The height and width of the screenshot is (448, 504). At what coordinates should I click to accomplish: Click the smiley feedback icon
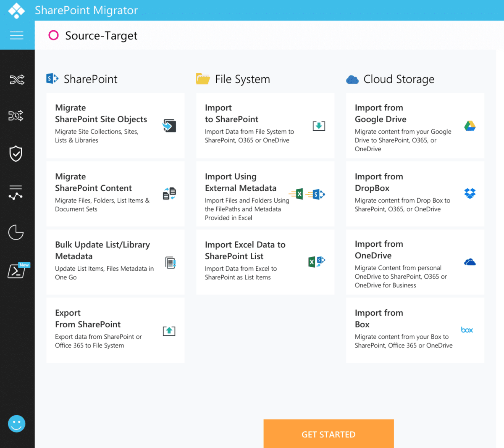(17, 424)
